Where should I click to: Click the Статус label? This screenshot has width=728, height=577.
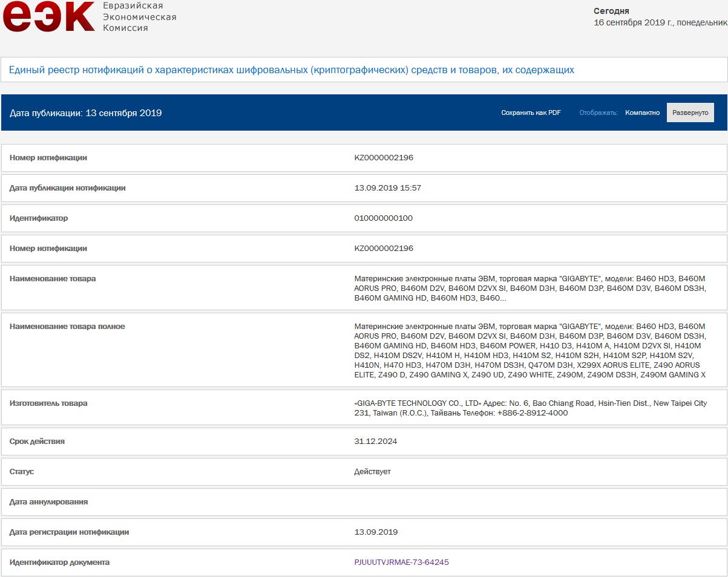(x=22, y=472)
